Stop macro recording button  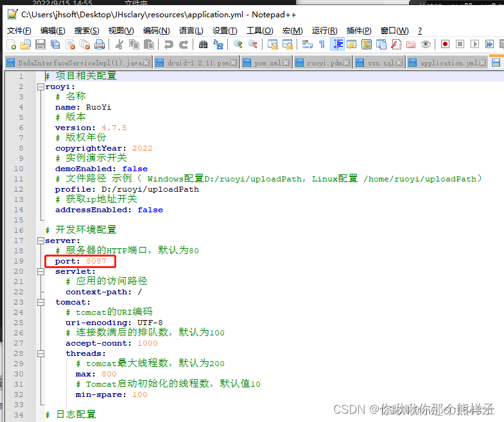(460, 44)
